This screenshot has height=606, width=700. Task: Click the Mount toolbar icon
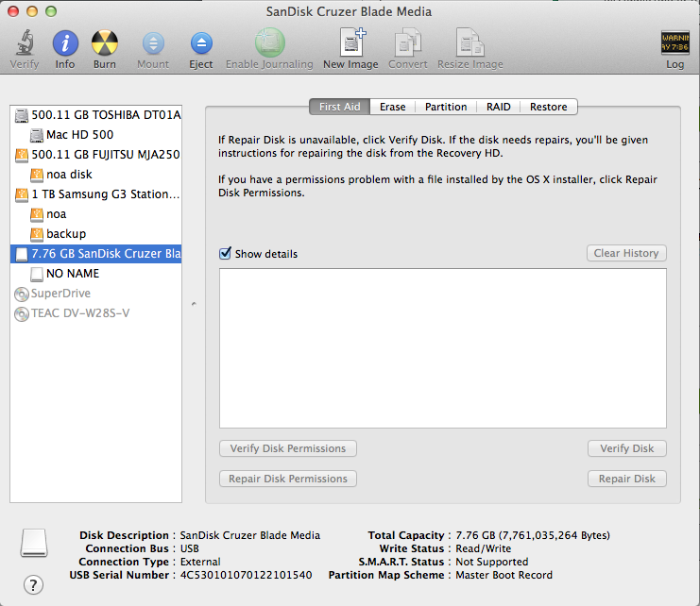pos(153,43)
